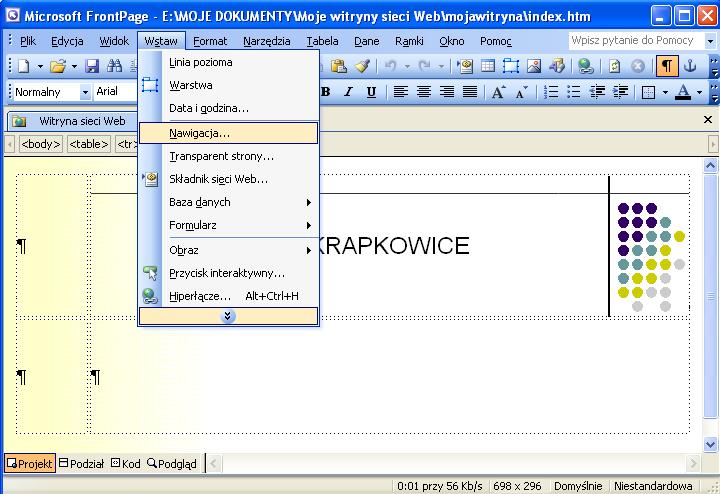The width and height of the screenshot is (720, 494).
Task: Align text left
Action: coord(401,92)
